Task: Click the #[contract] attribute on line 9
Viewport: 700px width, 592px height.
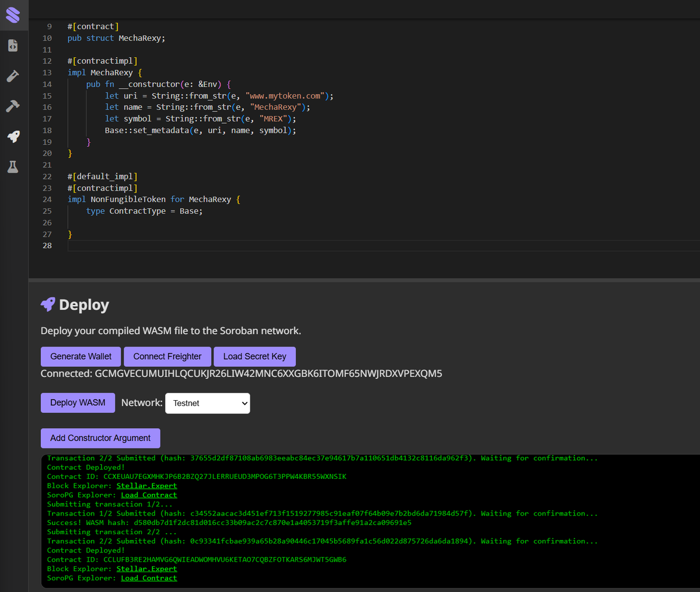Action: click(x=93, y=26)
